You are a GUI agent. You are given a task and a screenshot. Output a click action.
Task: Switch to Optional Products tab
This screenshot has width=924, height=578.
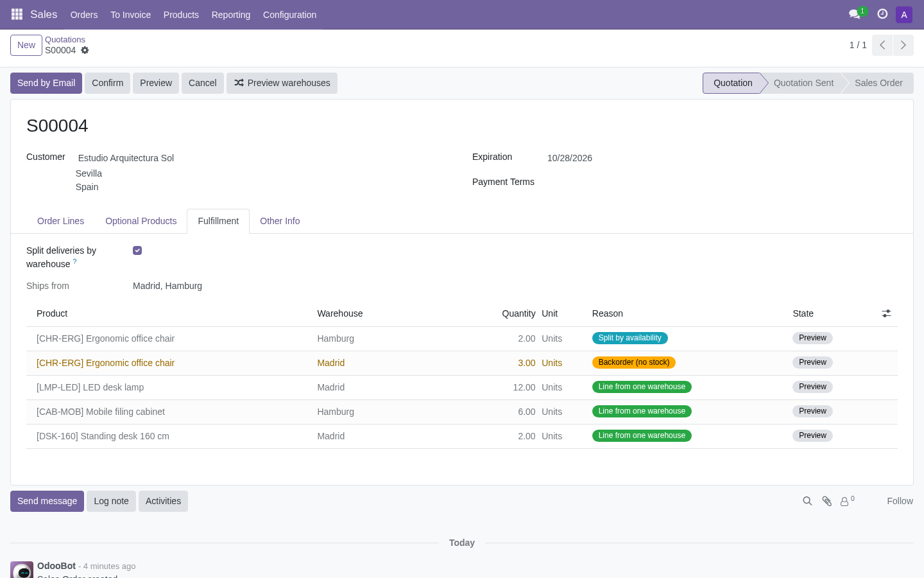tap(141, 221)
